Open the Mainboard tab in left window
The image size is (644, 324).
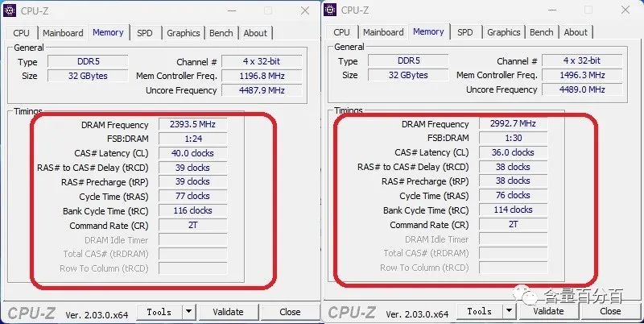[63, 33]
